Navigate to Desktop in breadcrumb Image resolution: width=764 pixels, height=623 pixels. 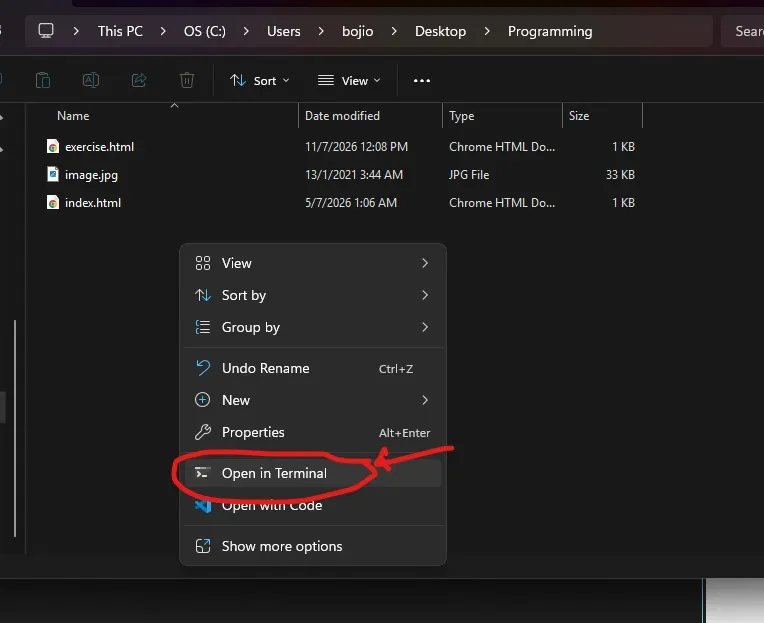pos(440,31)
